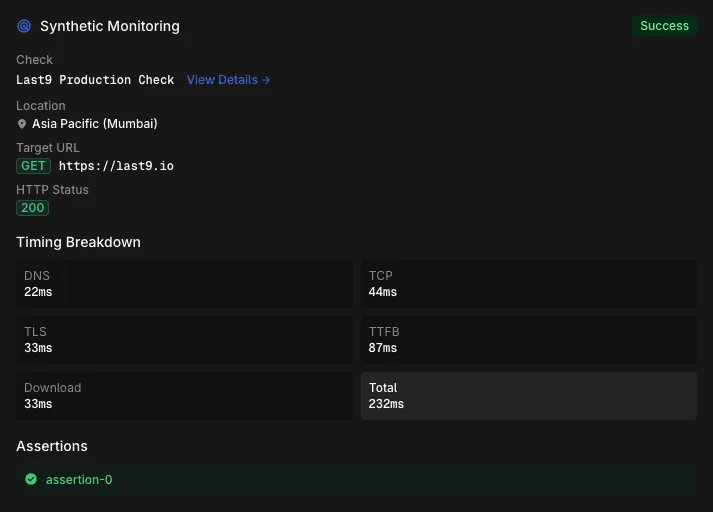Viewport: 713px width, 512px height.
Task: Click the Synthetic Monitoring radar icon
Action: pos(24,26)
